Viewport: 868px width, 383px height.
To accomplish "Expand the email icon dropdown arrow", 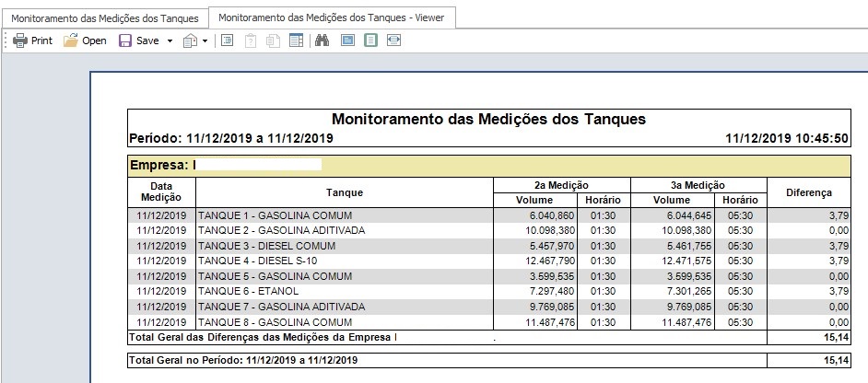I will click(x=205, y=41).
